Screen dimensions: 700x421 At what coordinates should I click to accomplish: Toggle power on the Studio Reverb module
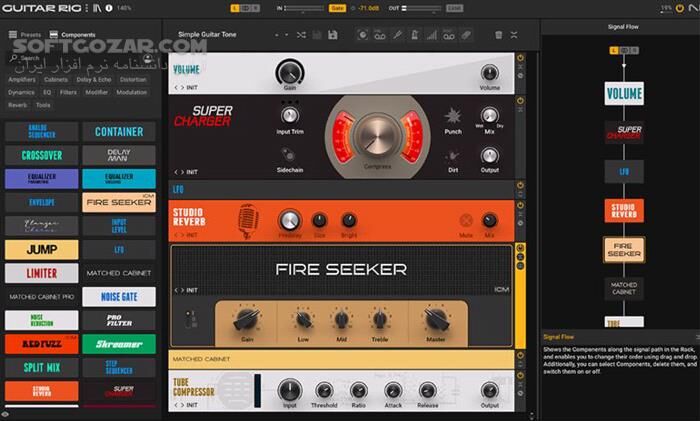click(x=520, y=205)
